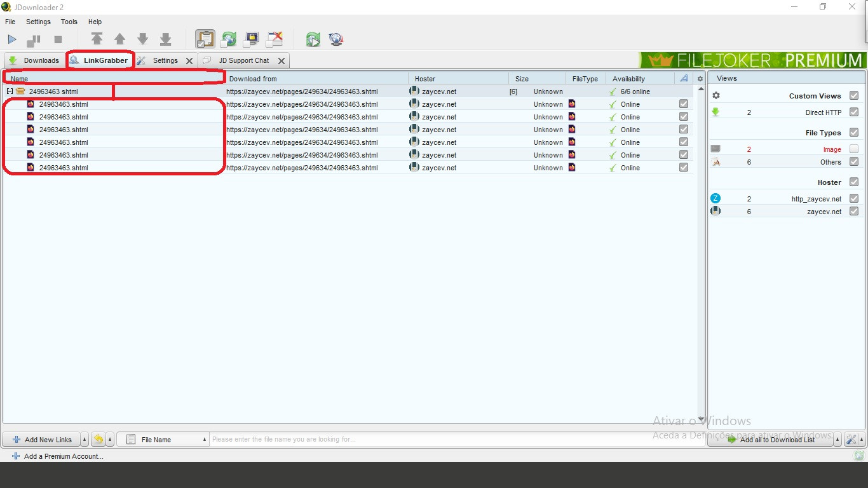868x488 pixels.
Task: Enable the Image file type checkbox
Action: coord(854,149)
